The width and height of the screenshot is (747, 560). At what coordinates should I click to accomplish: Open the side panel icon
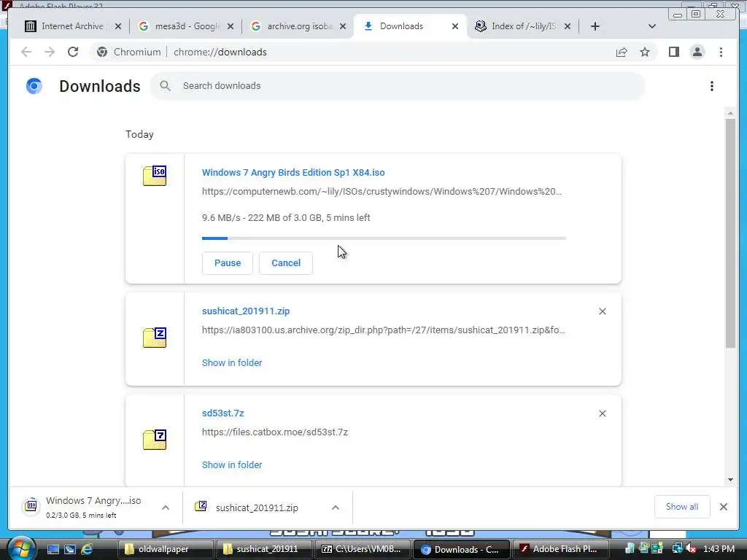(673, 52)
